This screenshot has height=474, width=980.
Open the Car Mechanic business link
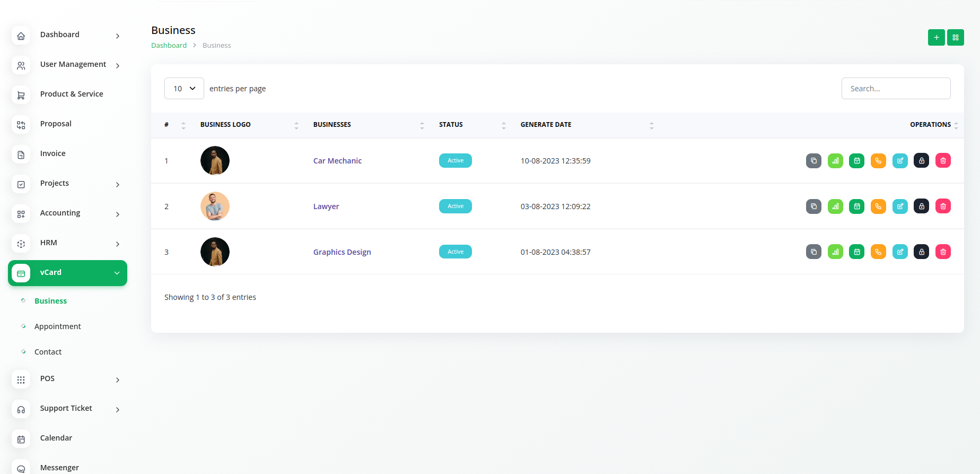(337, 161)
